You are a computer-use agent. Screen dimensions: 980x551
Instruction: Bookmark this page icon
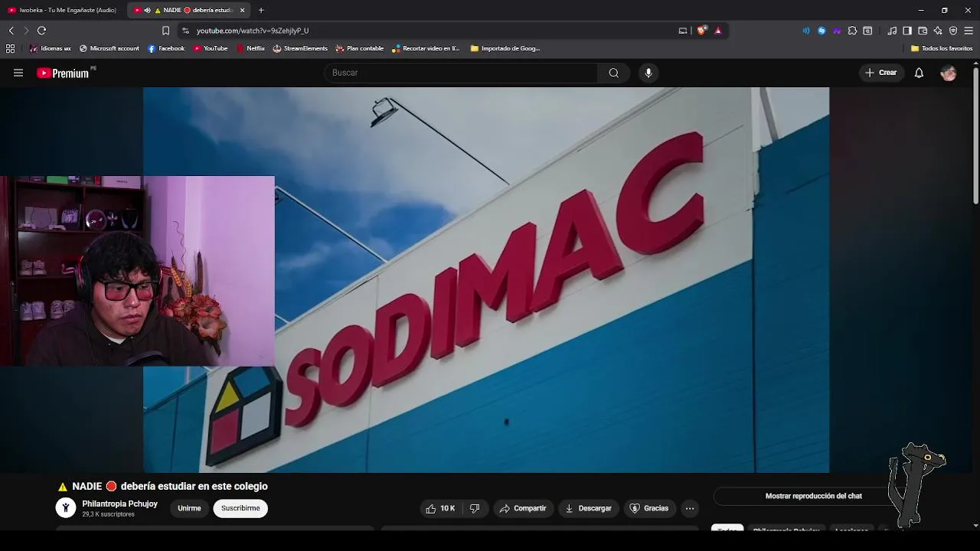click(x=165, y=31)
